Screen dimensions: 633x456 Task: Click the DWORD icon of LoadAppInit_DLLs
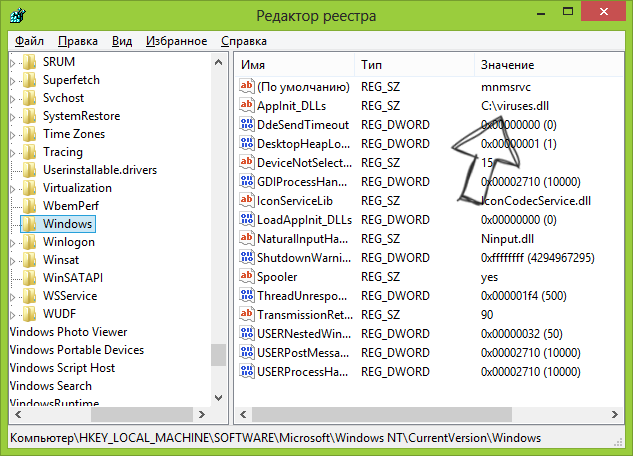click(247, 219)
